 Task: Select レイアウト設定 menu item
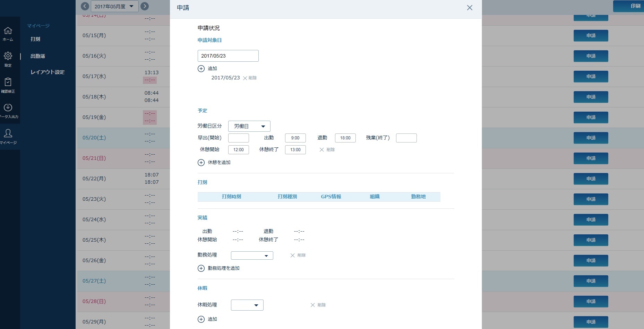48,72
